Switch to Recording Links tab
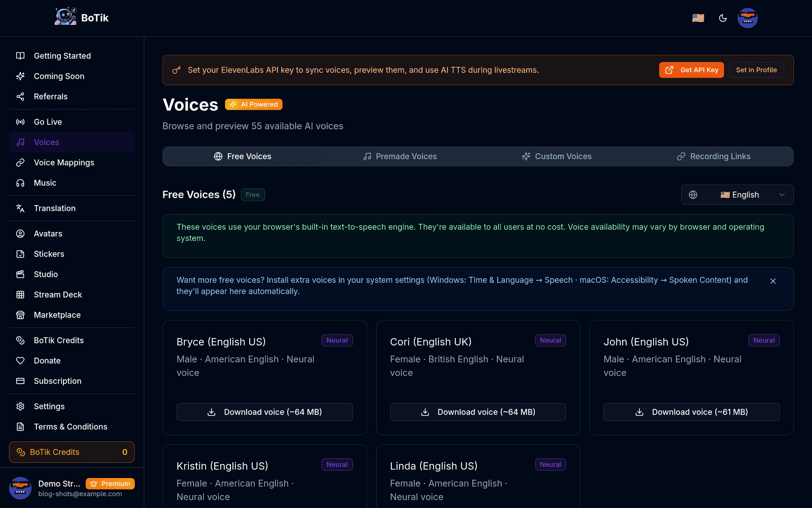Screen dimensions: 812x508 (714, 156)
